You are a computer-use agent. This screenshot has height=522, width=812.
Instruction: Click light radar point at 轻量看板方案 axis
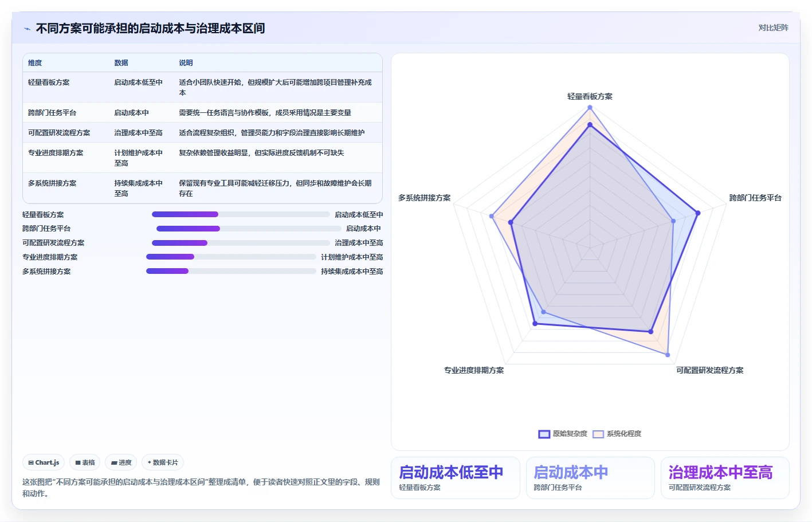coord(590,107)
